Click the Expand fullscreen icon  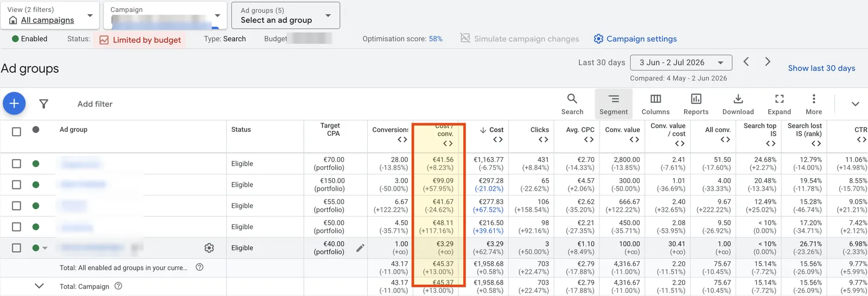tap(779, 99)
